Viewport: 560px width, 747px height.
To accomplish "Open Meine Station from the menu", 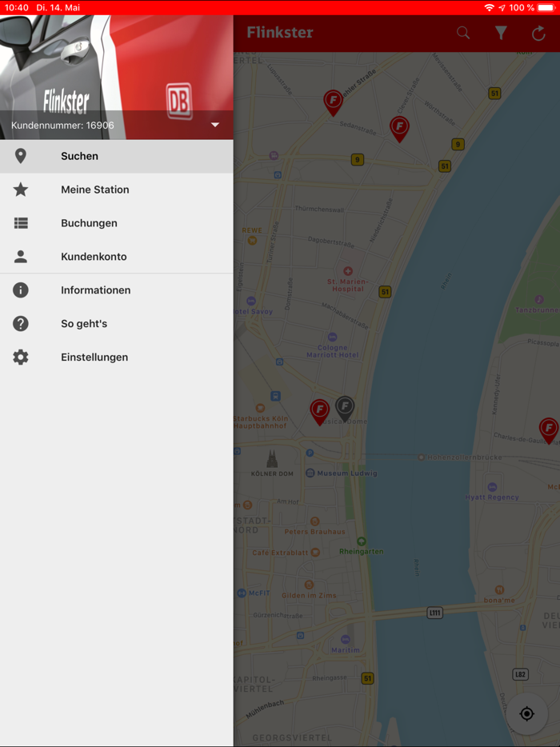I will tap(117, 190).
